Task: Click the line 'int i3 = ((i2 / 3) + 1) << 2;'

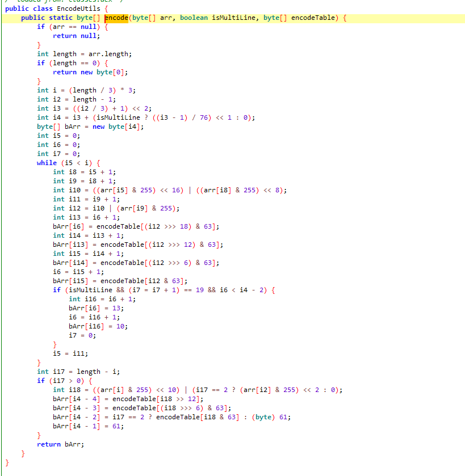Action: pyautogui.click(x=94, y=109)
